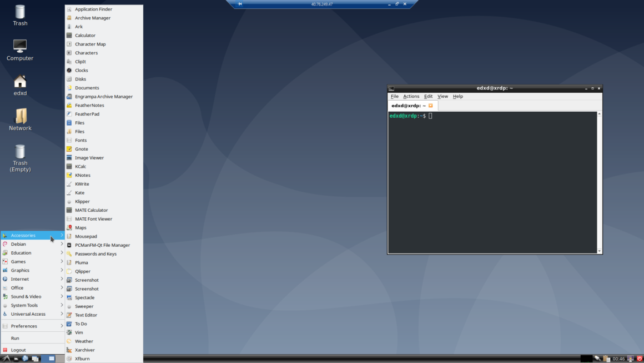Expand the System Tools submenu

pyautogui.click(x=26, y=305)
